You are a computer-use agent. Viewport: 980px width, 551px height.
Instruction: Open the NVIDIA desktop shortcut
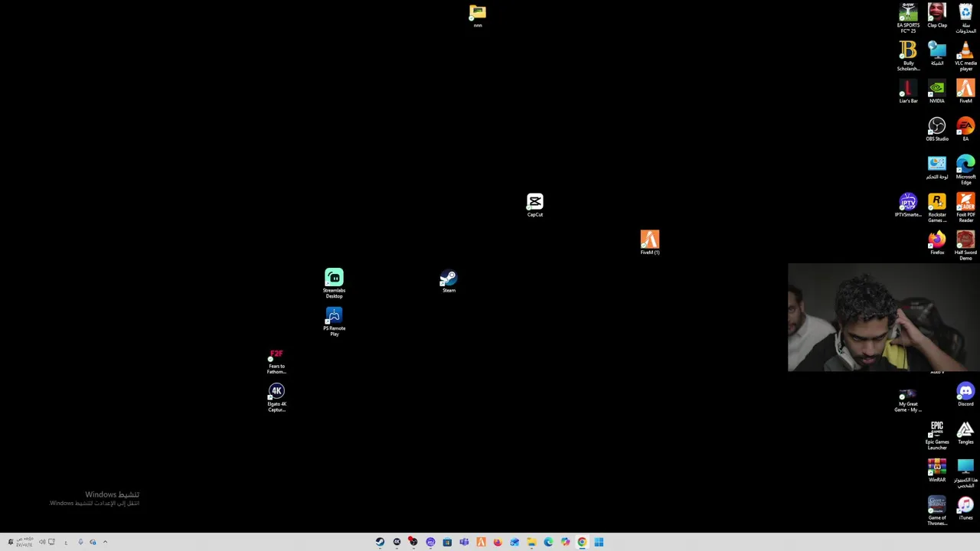937,91
